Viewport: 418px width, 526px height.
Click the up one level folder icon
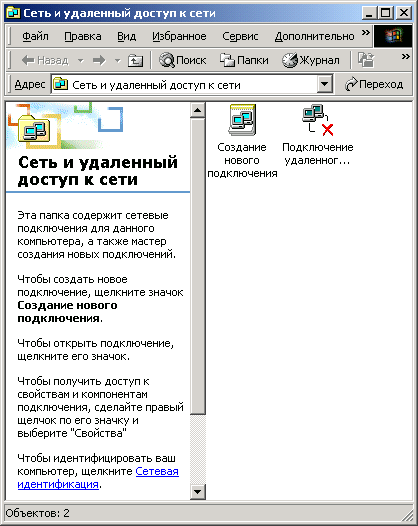(x=135, y=60)
